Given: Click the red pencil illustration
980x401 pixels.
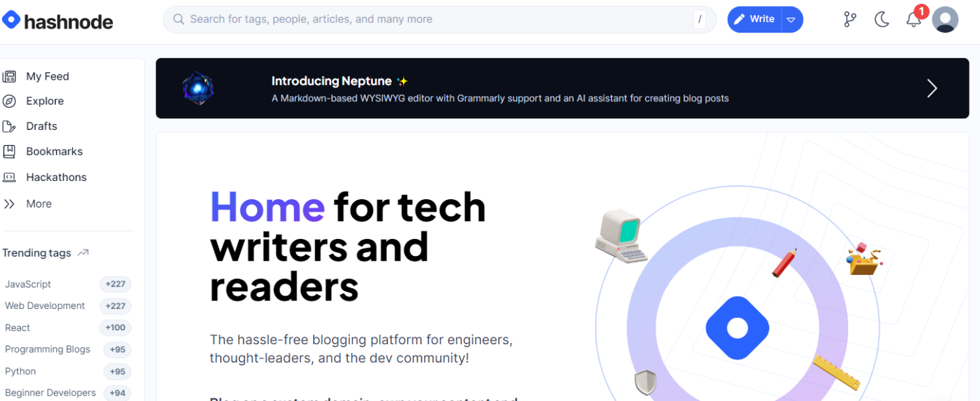Looking at the screenshot, I should click(784, 263).
